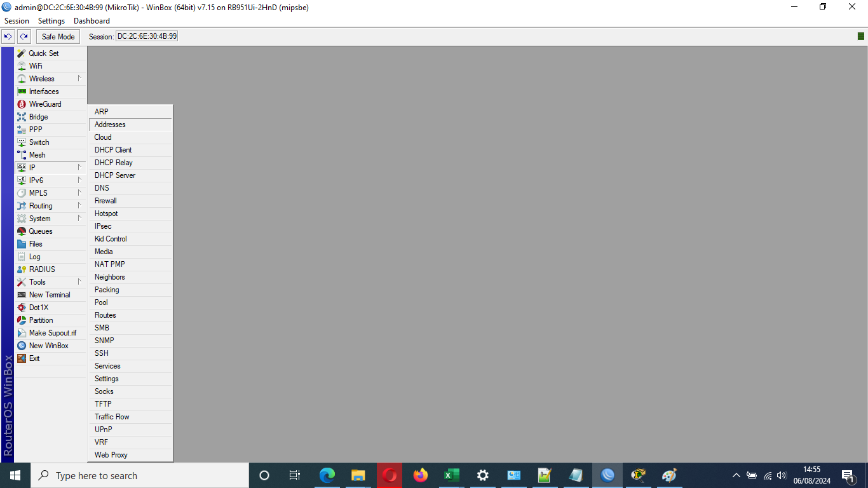This screenshot has height=488, width=868.
Task: Choose Routes in the IP submenu
Action: [x=130, y=315]
